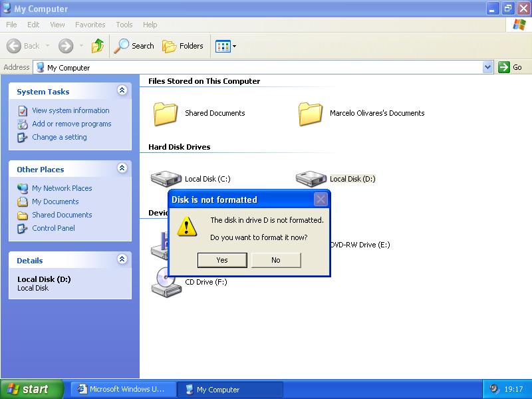532x399 pixels.
Task: Click Yes to format drive D
Action: click(x=222, y=260)
